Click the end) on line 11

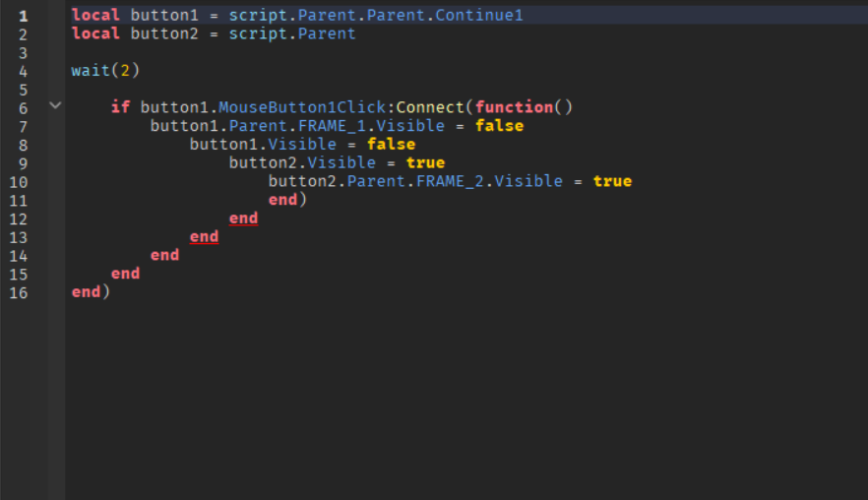[x=287, y=200]
